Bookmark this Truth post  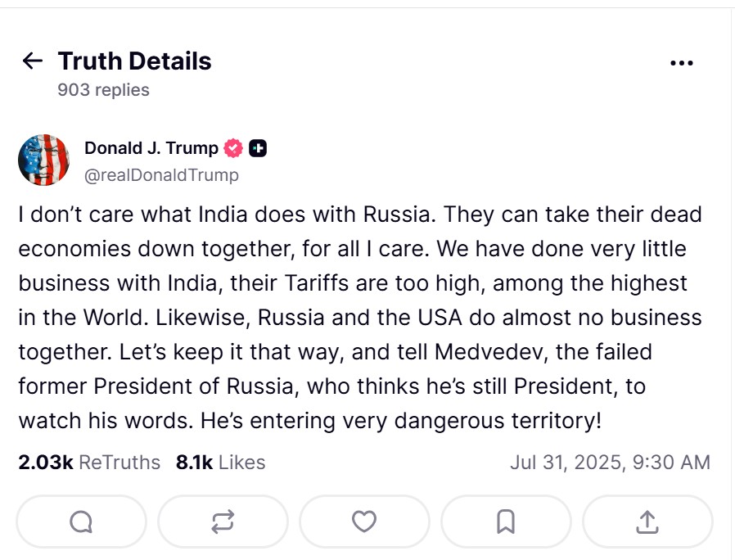click(506, 522)
